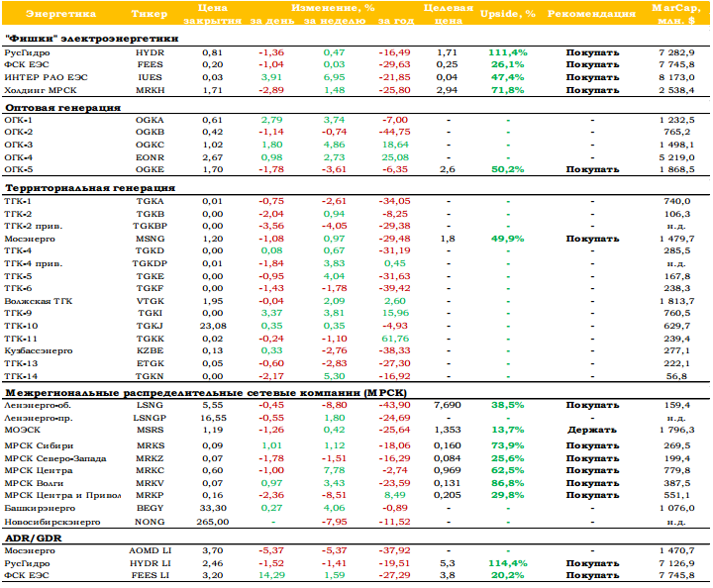Click the ticker 'BEGY'
The height and width of the screenshot is (588, 713).
[150, 508]
